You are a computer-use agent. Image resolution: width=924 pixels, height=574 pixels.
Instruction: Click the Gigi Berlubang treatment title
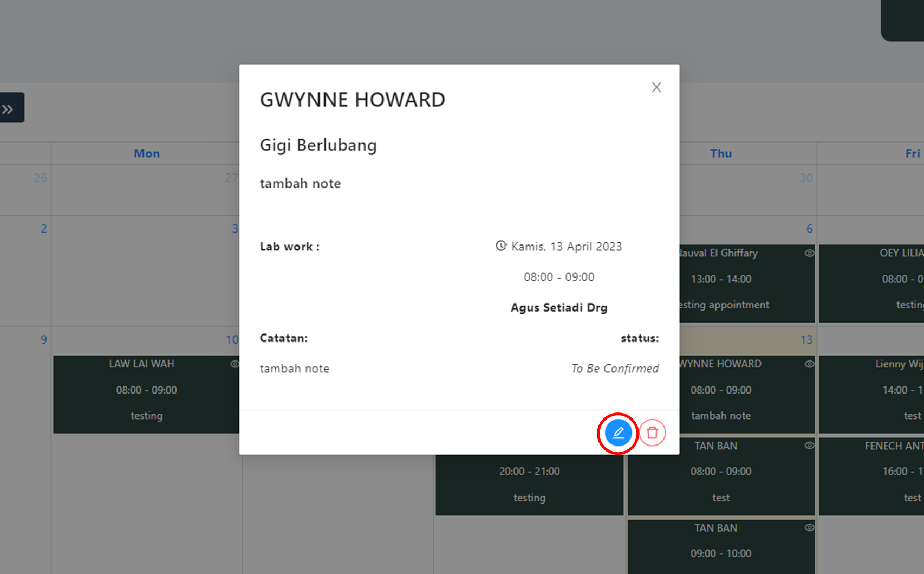(318, 145)
